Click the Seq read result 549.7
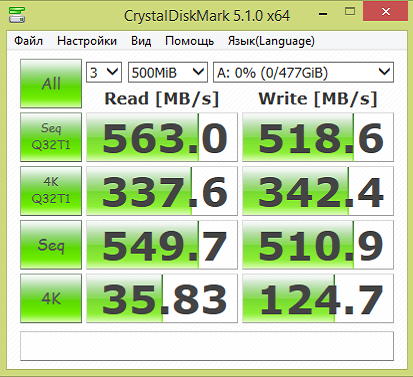413x377 pixels. [162, 245]
